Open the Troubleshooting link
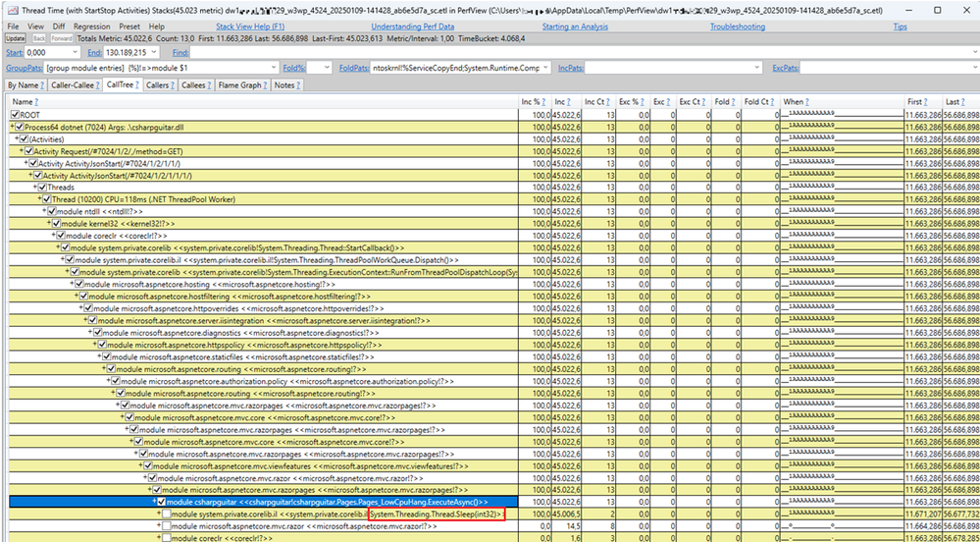Image resolution: width=980 pixels, height=542 pixels. [x=737, y=27]
